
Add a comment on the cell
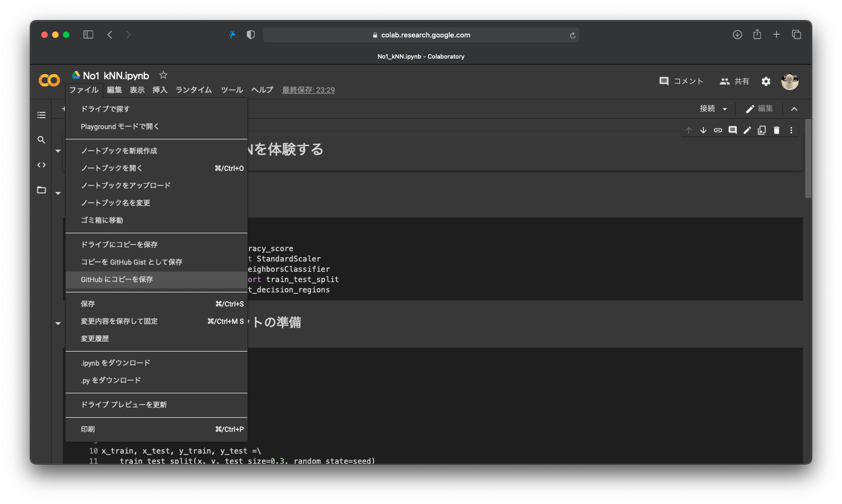(x=732, y=130)
